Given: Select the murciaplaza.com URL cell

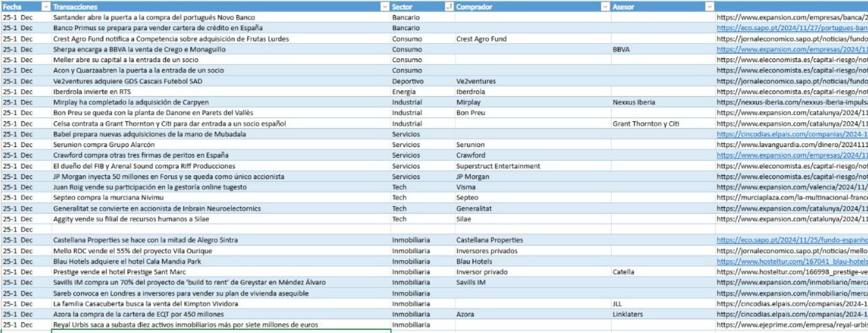Looking at the screenshot, I should coord(792,197).
